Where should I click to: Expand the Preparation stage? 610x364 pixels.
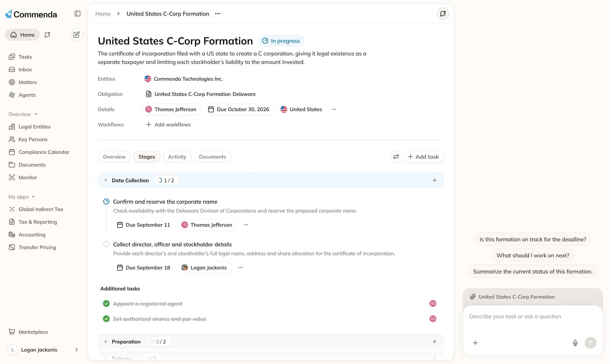[105, 342]
